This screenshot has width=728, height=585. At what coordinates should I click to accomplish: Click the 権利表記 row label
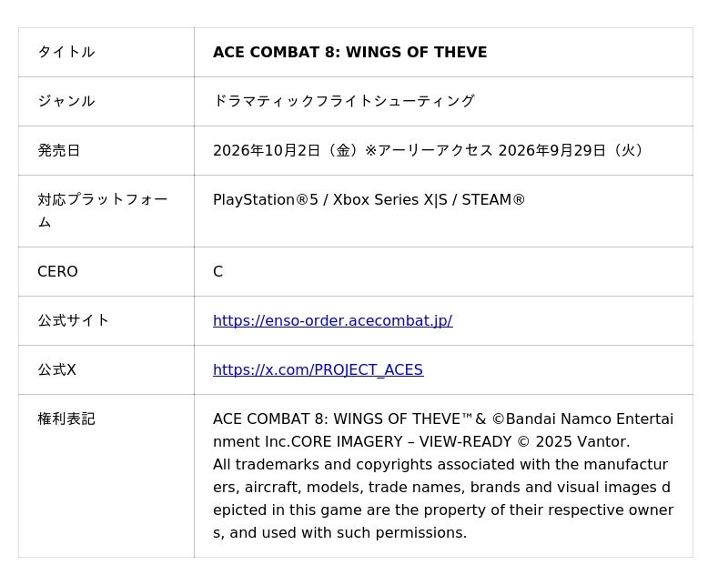pyautogui.click(x=66, y=419)
